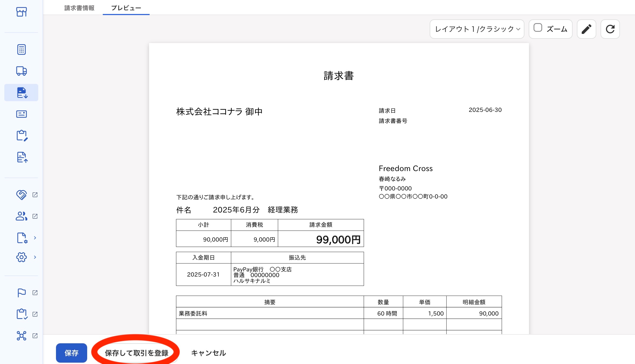The height and width of the screenshot is (364, 635).
Task: Open the calculator icon in sidebar
Action: pos(21,50)
